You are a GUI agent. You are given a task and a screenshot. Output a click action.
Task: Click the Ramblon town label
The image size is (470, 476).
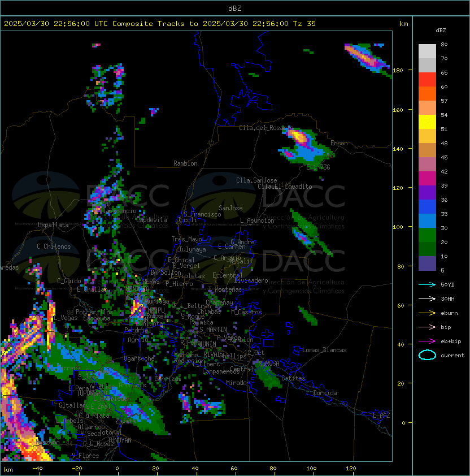point(185,163)
